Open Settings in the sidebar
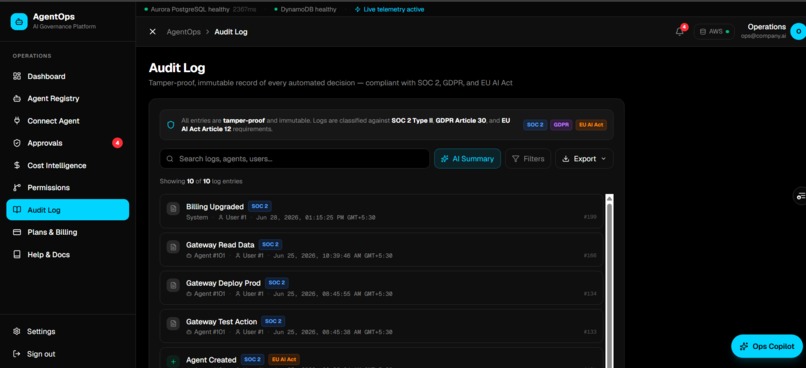 [68, 332]
